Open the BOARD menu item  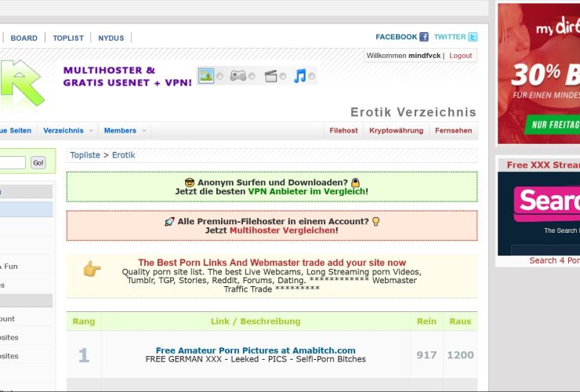click(24, 38)
